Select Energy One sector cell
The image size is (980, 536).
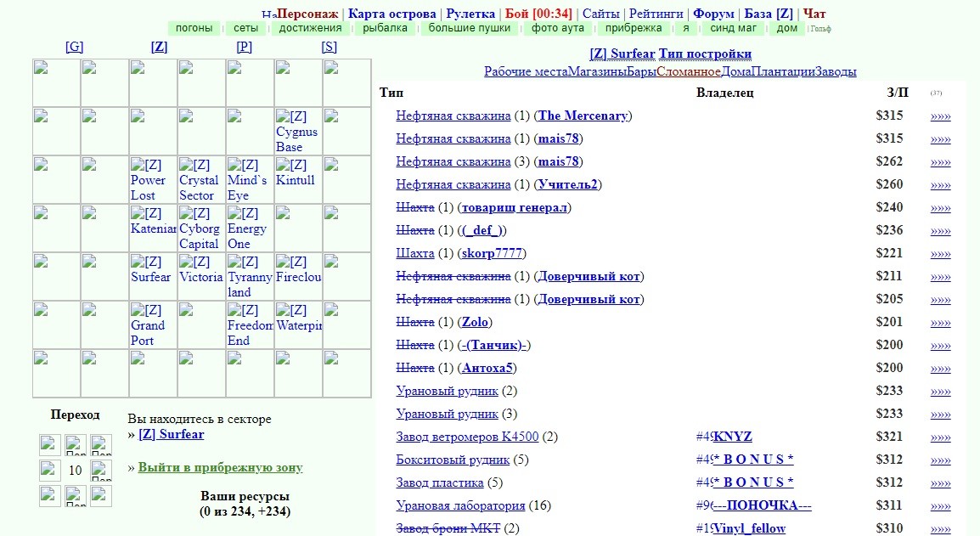pyautogui.click(x=250, y=229)
